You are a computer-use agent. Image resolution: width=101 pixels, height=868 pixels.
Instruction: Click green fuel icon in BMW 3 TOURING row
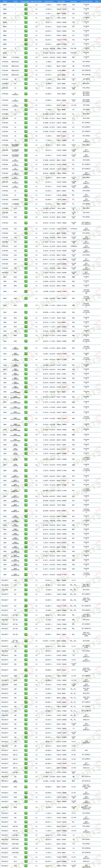[x=26, y=57]
